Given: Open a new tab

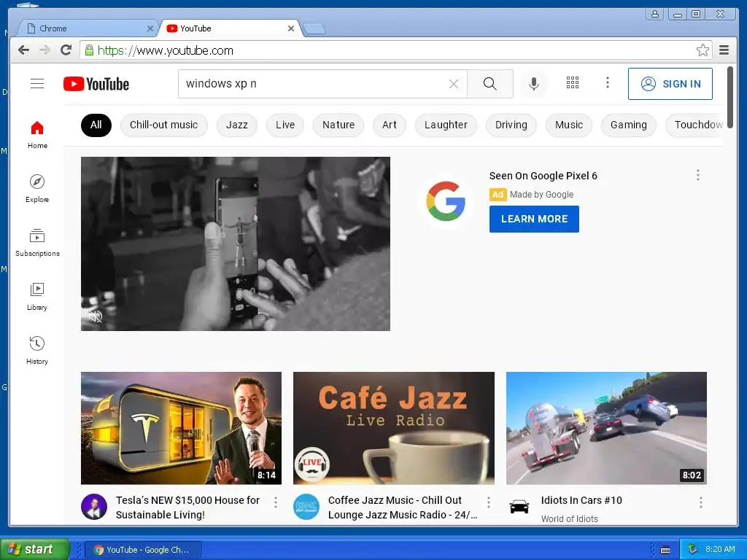Looking at the screenshot, I should 314,29.
